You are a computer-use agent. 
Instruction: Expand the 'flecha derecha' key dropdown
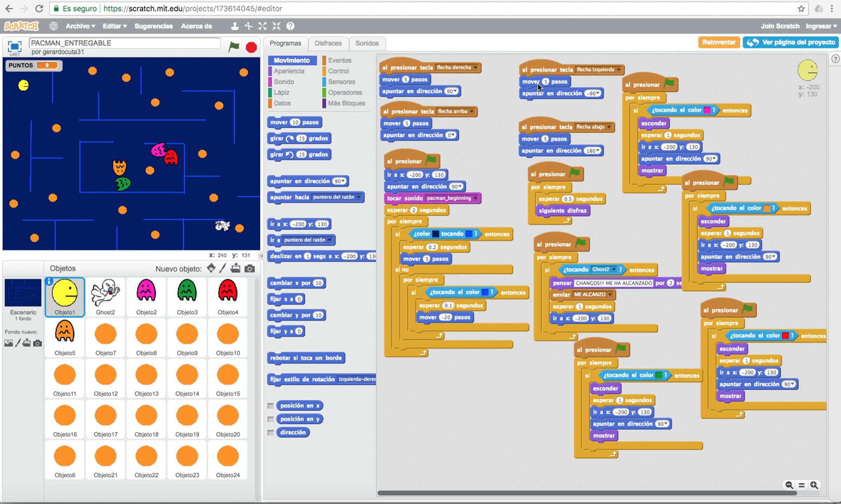point(476,68)
